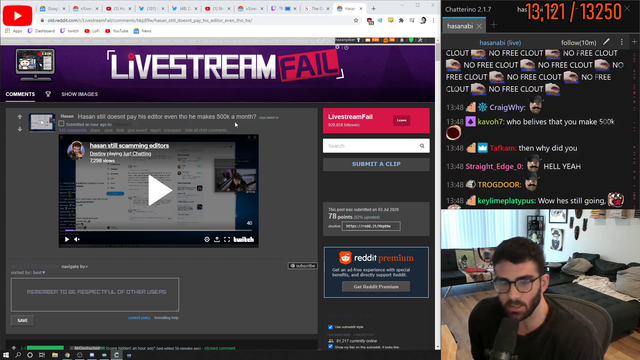This screenshot has height=360, width=640.
Task: Open Windows Start menu
Action: (x=6, y=355)
